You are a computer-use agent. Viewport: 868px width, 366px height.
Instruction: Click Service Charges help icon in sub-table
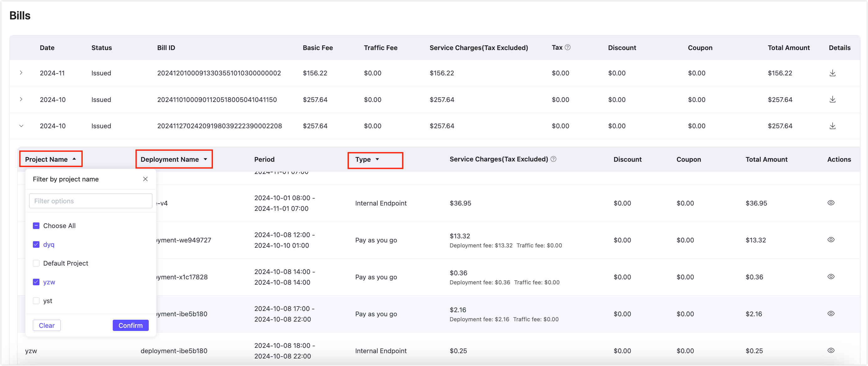pyautogui.click(x=553, y=159)
